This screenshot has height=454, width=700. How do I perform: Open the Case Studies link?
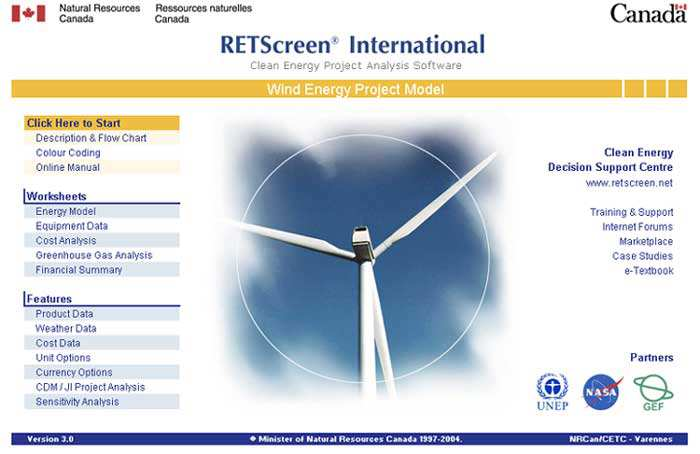click(642, 256)
